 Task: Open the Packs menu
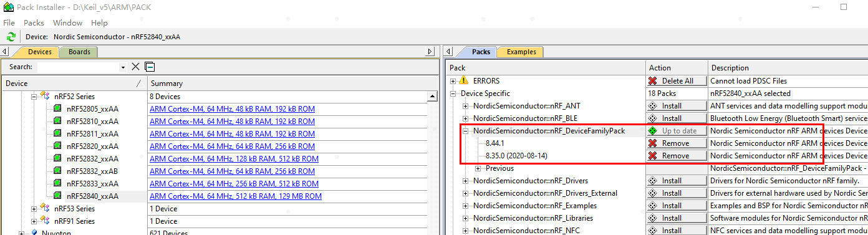point(34,22)
